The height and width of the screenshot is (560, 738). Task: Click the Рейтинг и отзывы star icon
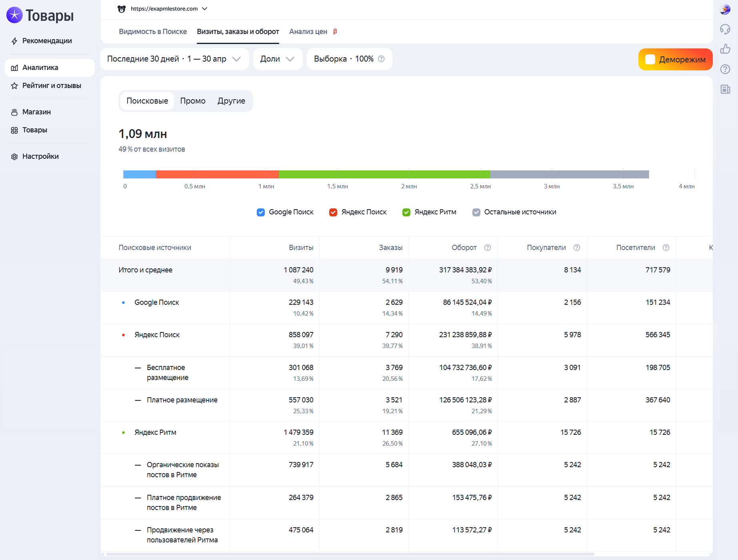(14, 86)
